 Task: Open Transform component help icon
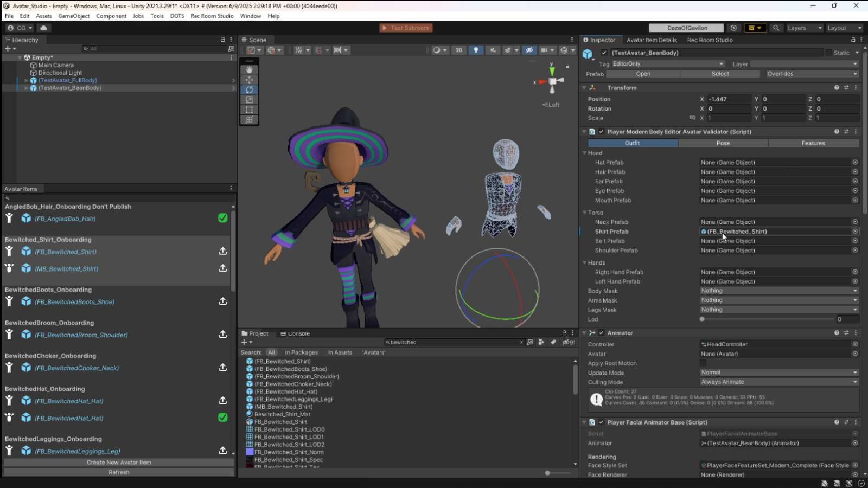click(x=837, y=87)
